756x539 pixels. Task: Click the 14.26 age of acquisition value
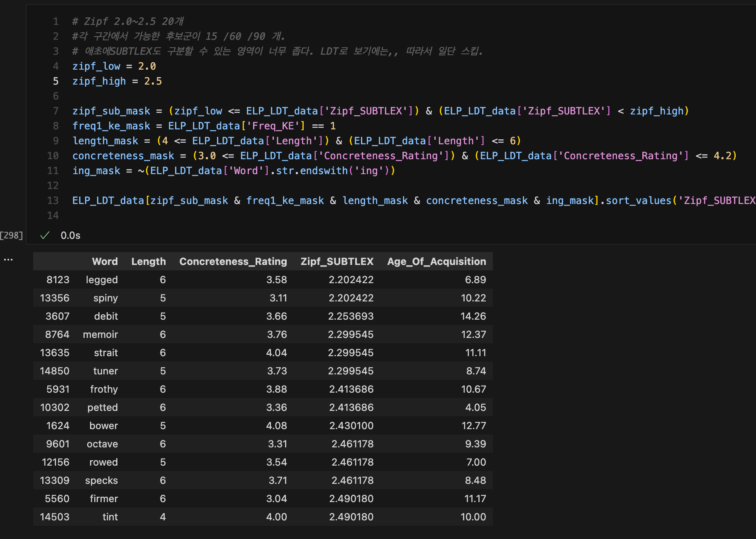(x=473, y=316)
